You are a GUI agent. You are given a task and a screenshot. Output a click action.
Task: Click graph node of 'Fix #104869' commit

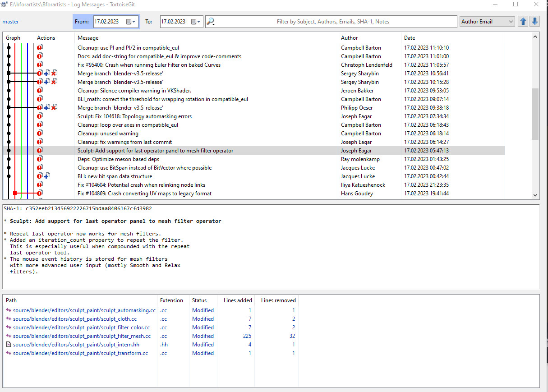(15, 193)
